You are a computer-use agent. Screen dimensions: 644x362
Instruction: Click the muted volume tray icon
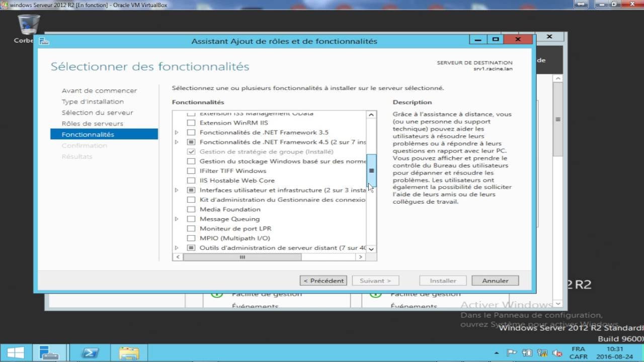coord(557,353)
